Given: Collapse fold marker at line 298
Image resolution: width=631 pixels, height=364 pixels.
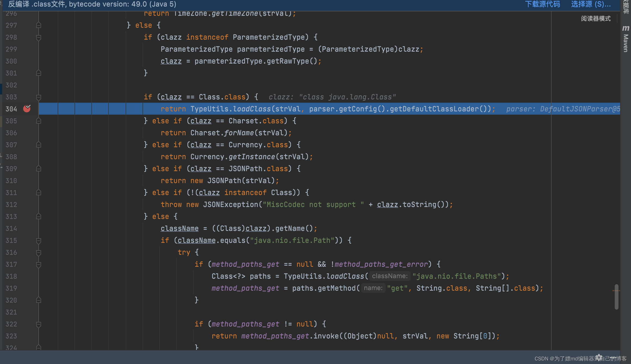Looking at the screenshot, I should click(x=39, y=37).
